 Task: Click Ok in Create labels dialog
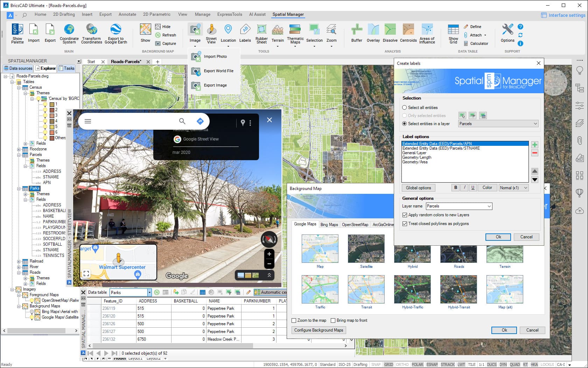(x=498, y=237)
